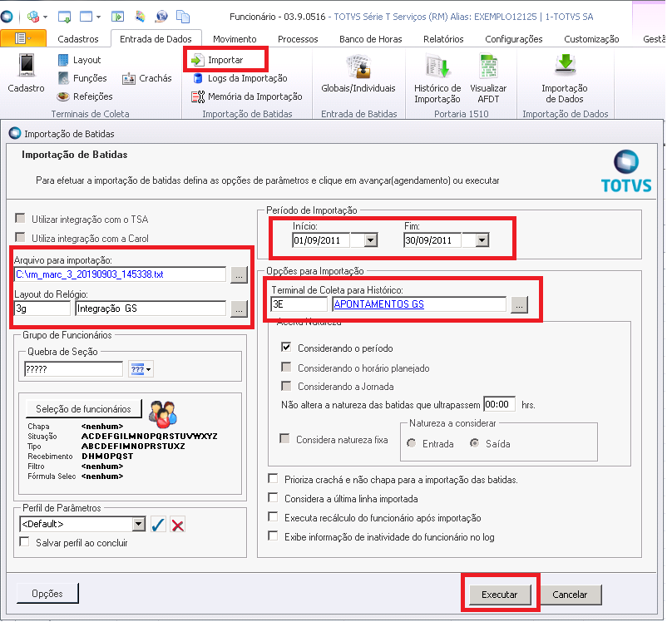This screenshot has height=622, width=672.
Task: Select the Saída radio button
Action: tap(474, 443)
